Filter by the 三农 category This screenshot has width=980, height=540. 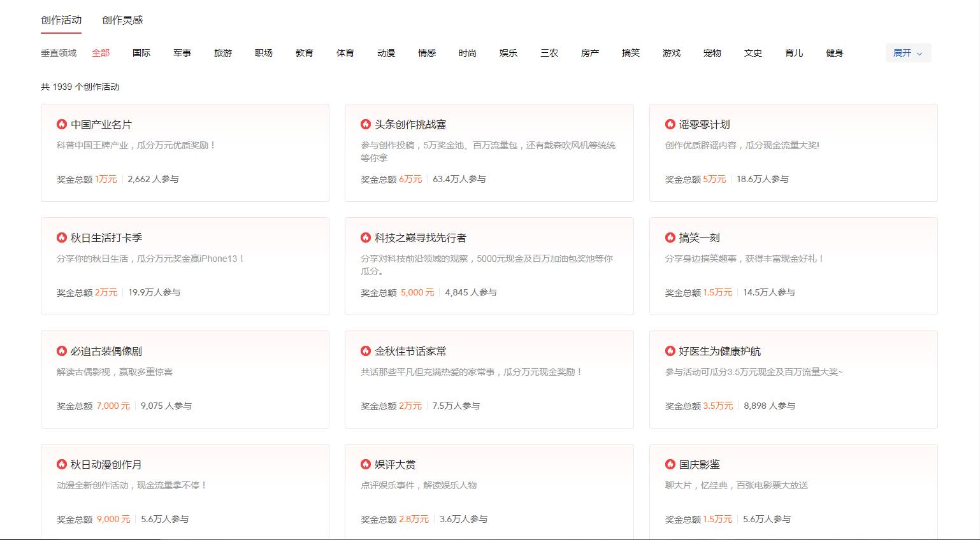click(x=549, y=53)
